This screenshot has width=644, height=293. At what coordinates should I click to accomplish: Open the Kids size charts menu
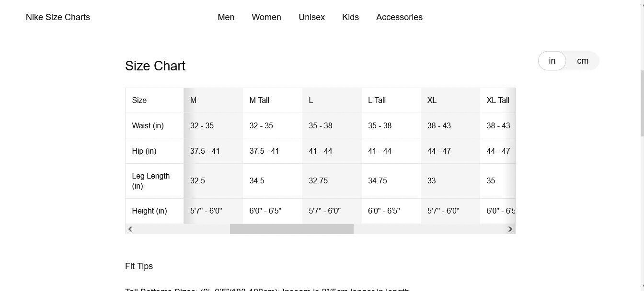[x=350, y=17]
